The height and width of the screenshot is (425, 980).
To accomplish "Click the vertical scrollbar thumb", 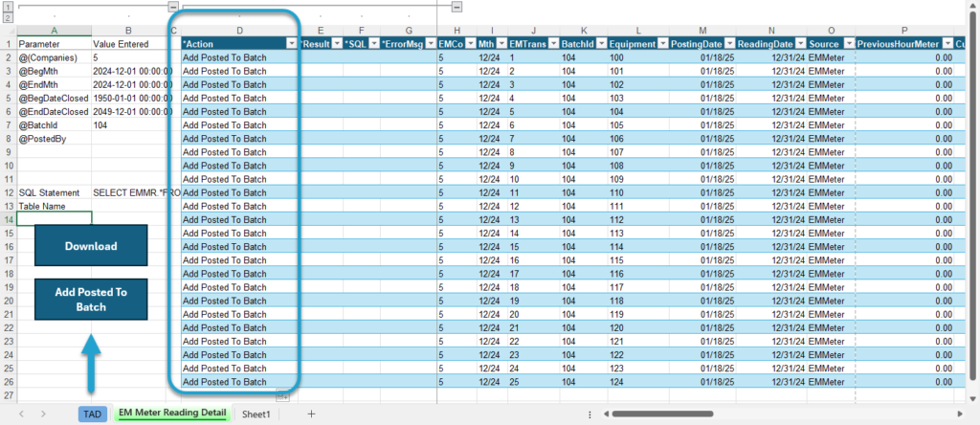I will tap(973, 193).
